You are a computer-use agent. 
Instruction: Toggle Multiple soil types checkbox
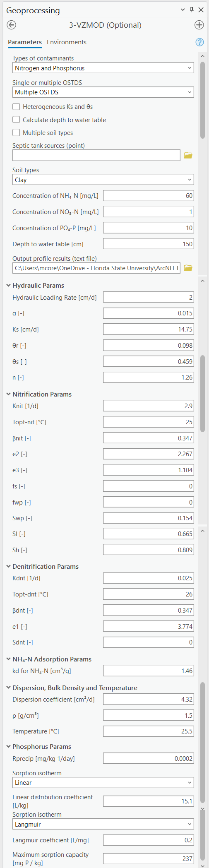click(x=16, y=133)
